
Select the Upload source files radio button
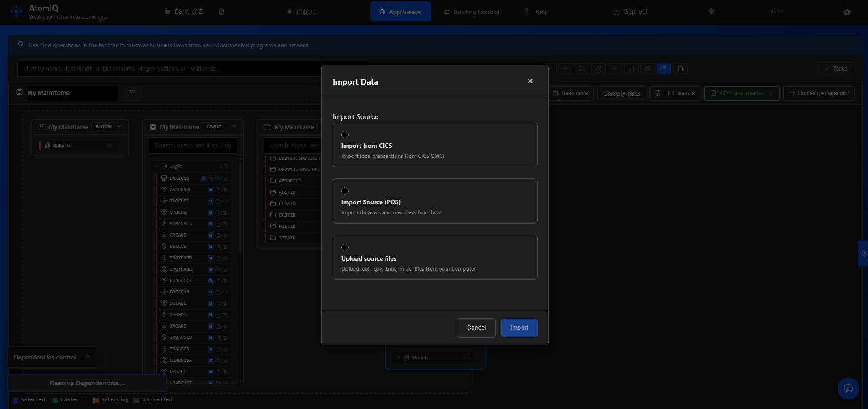345,247
